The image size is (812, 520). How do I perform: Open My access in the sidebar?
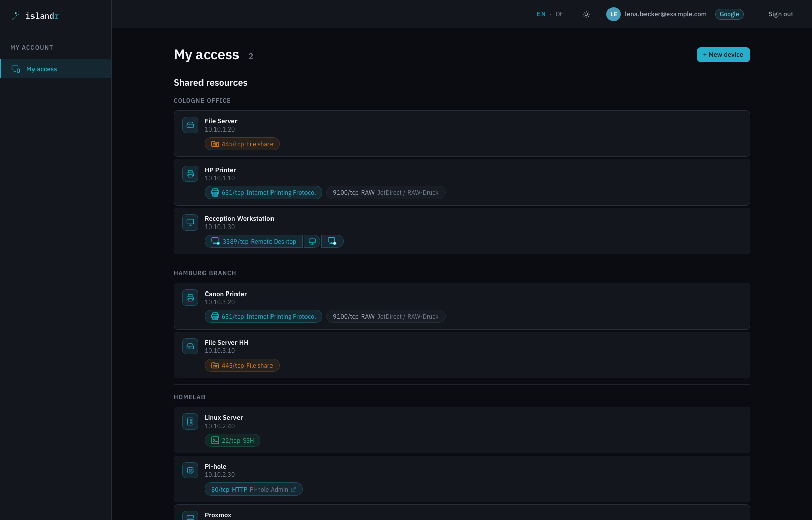click(x=56, y=69)
